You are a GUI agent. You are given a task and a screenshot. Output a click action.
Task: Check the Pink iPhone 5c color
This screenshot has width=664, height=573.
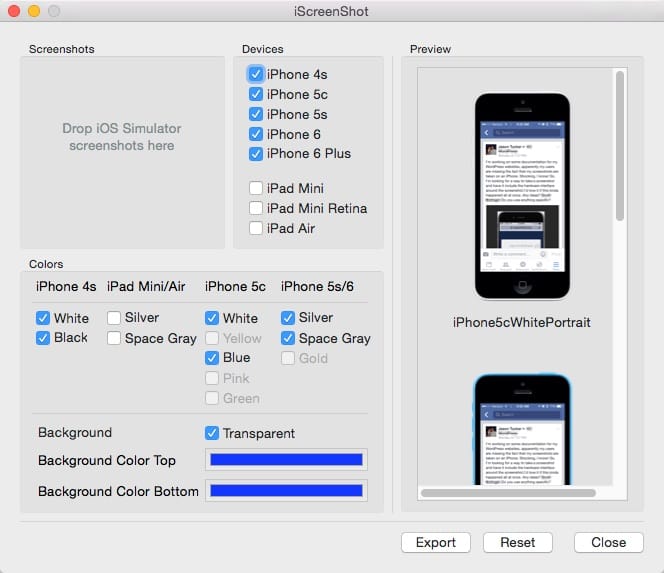(x=212, y=378)
